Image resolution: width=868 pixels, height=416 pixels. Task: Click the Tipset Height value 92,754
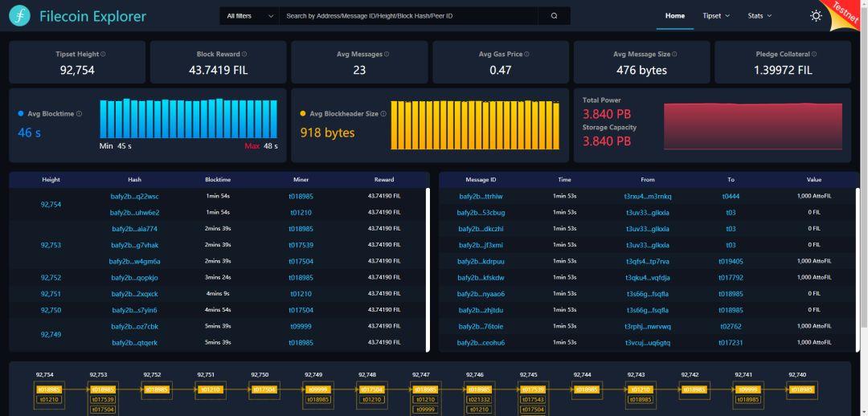click(77, 70)
